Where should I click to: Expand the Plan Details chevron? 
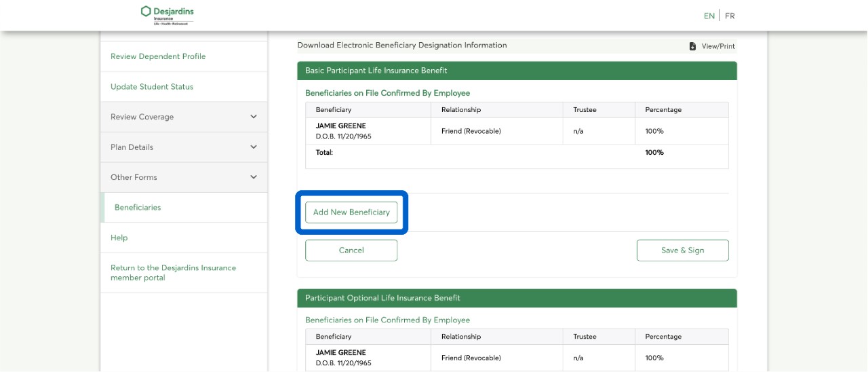(254, 147)
